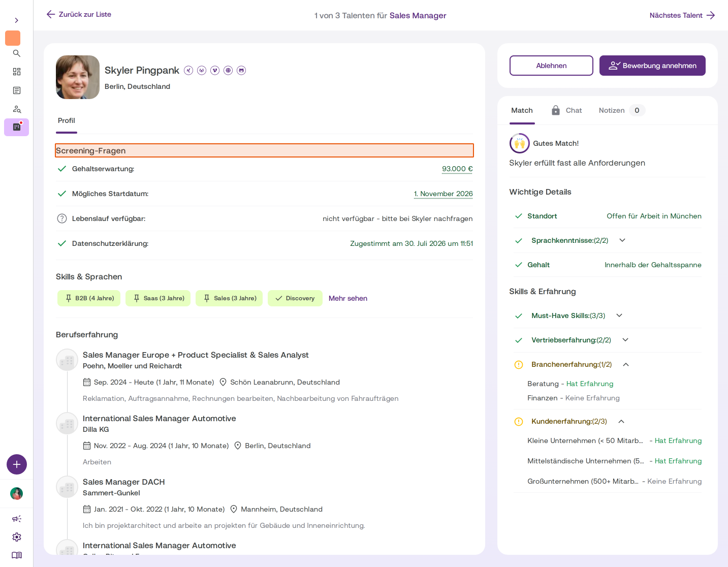Expand the Must-Have Skills (3/3) section
The width and height of the screenshot is (728, 567).
[619, 316]
